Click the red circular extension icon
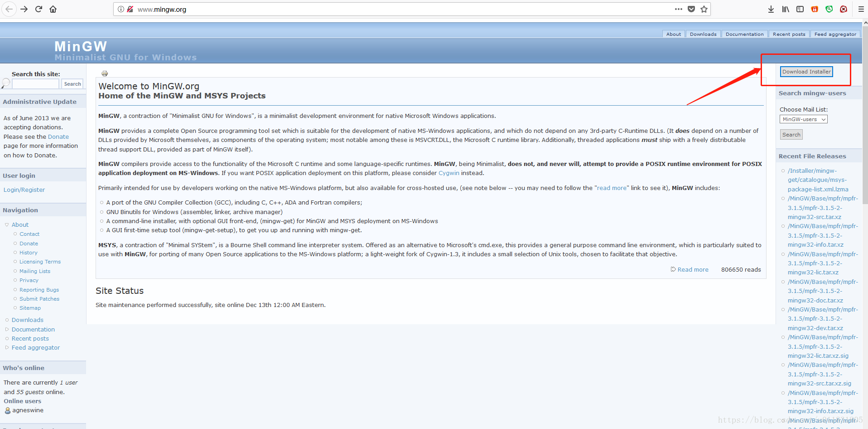 (x=844, y=9)
